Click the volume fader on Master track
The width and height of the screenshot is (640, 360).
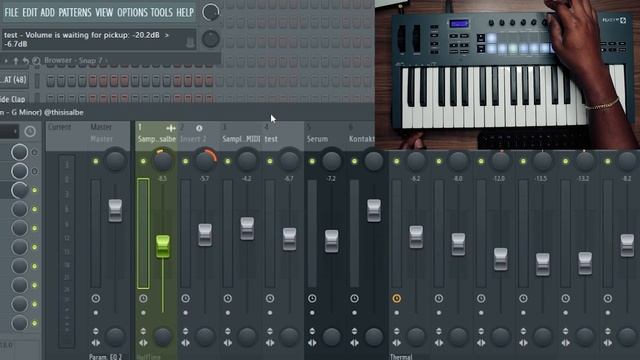click(x=115, y=211)
